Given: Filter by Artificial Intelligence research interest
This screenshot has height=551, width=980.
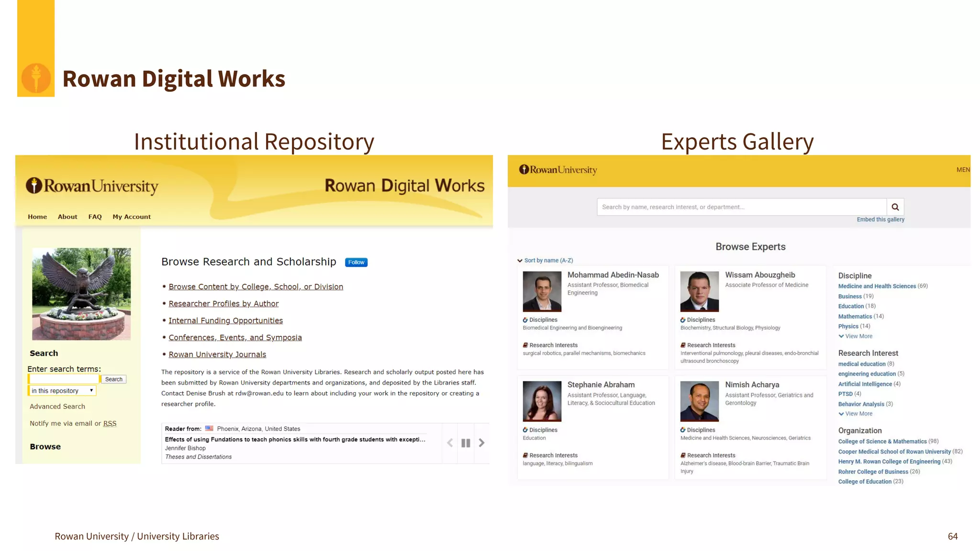Looking at the screenshot, I should (x=865, y=384).
